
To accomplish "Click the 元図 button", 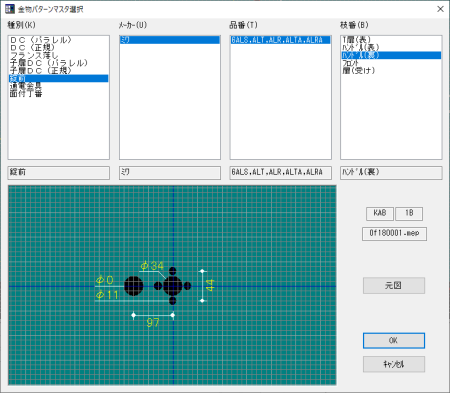I will click(394, 286).
